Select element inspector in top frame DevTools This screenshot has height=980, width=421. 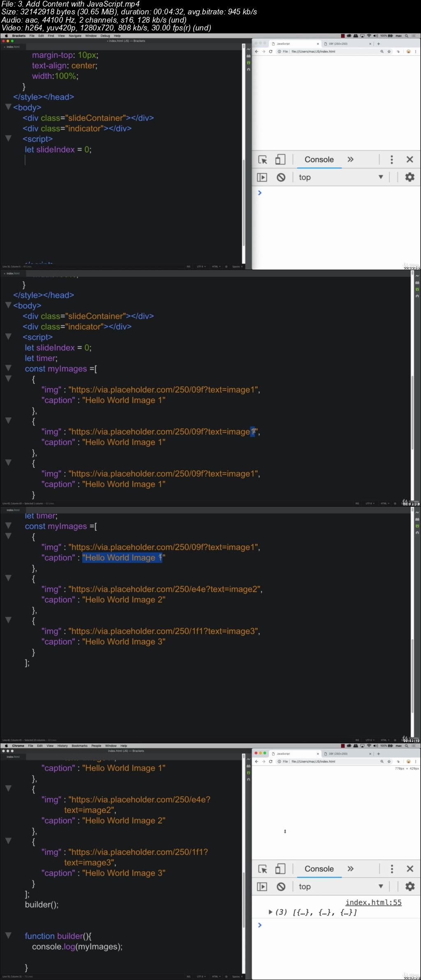click(x=263, y=160)
